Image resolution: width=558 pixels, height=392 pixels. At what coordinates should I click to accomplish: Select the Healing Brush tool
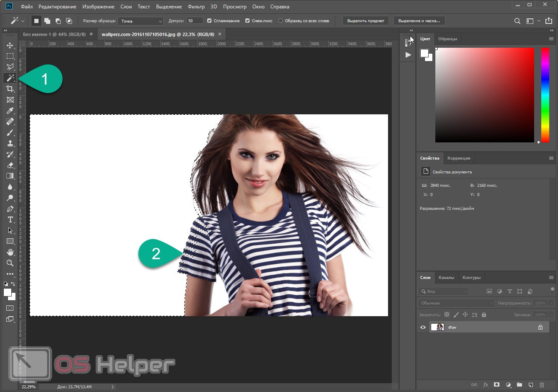10,121
